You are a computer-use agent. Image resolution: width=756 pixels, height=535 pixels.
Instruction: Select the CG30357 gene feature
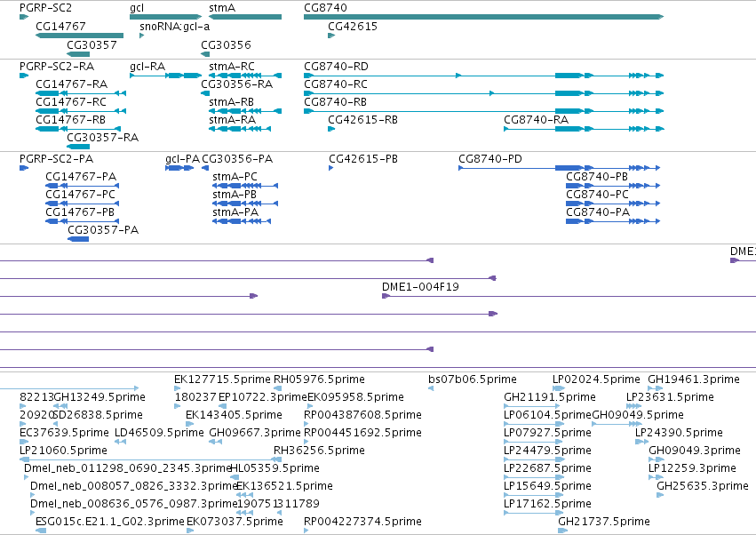78,54
